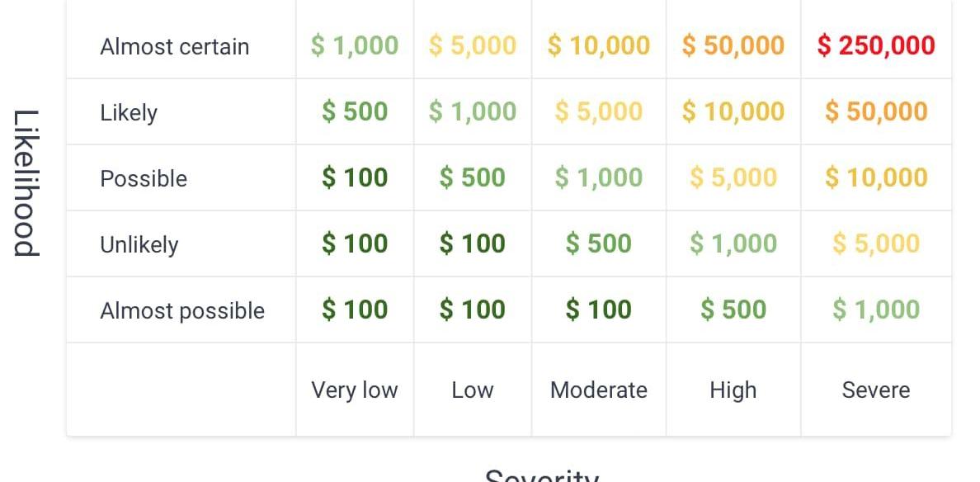Click the Moderate severity column label
Viewport: 980px width, 482px height.
598,390
